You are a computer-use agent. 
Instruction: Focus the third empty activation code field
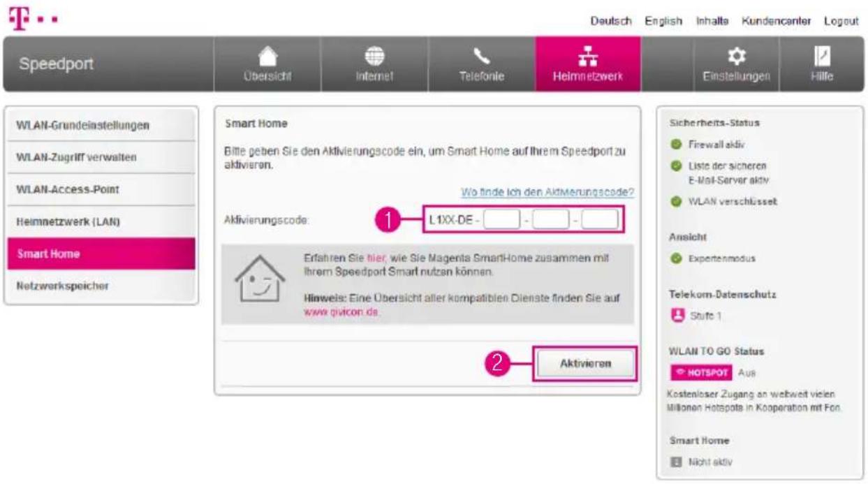(x=600, y=221)
